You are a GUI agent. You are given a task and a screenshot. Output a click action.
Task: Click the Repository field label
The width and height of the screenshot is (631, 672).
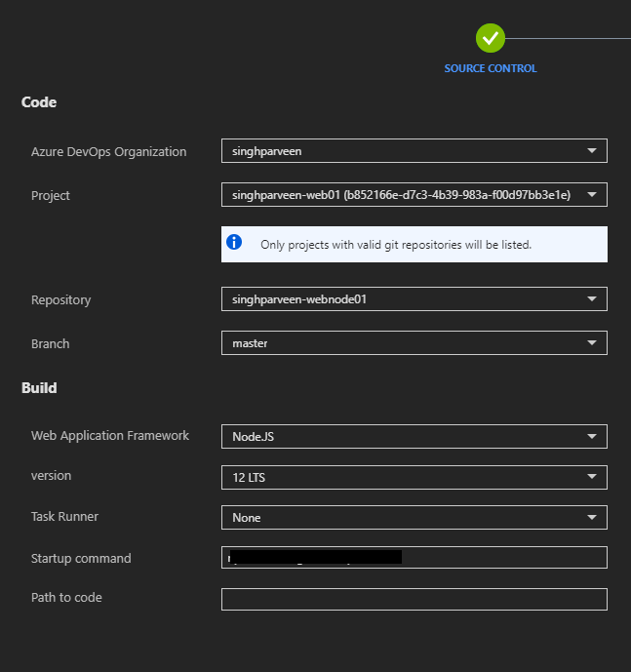60,300
